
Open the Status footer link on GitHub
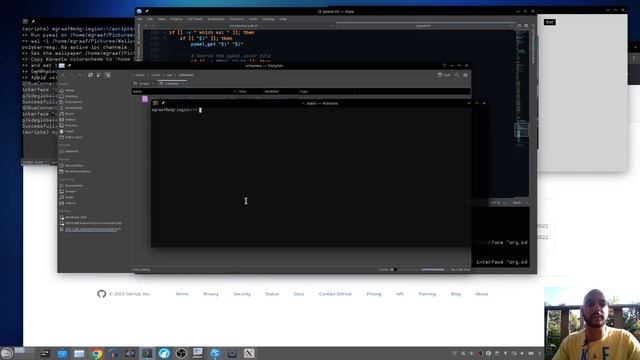[272, 294]
